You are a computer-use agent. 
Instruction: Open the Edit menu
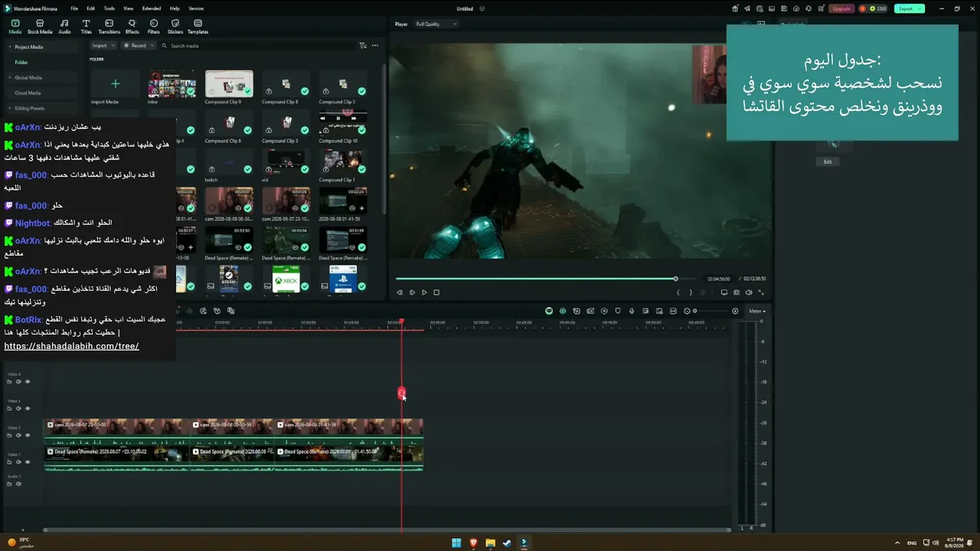[x=91, y=8]
